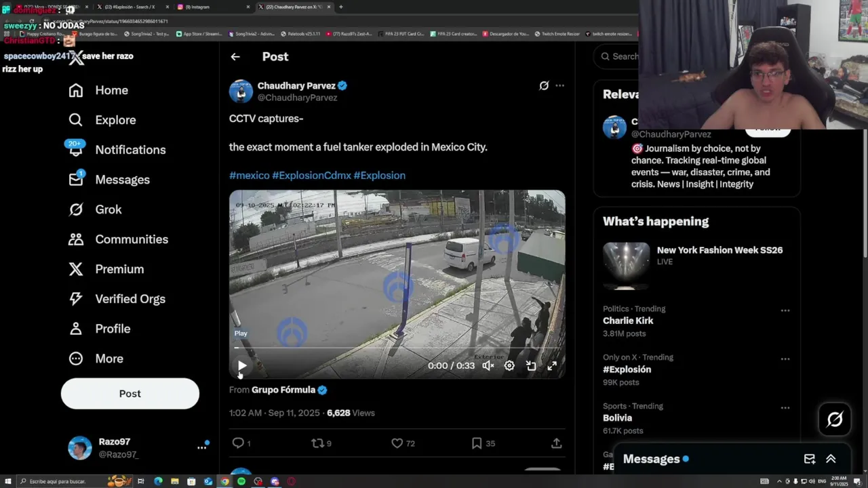Open Chaudhary Parvez profile avatar
The width and height of the screenshot is (868, 488).
241,91
